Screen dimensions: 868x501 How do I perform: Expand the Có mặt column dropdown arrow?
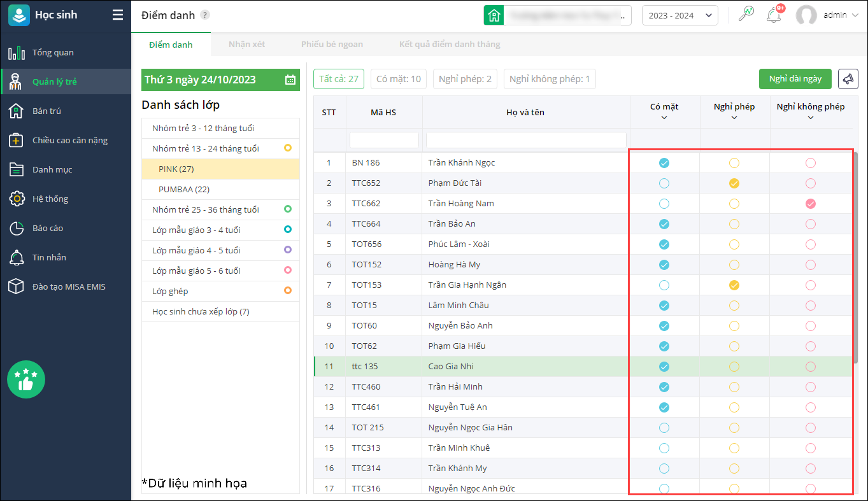point(664,118)
